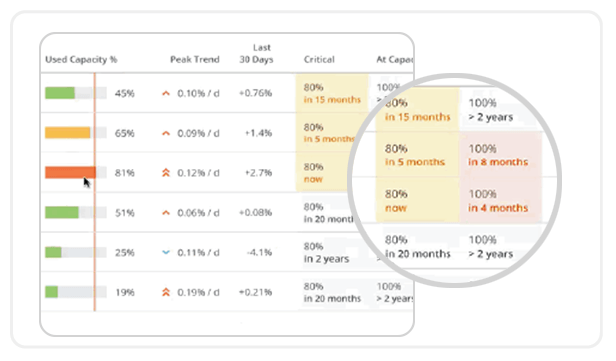The width and height of the screenshot is (616, 361).
Task: Select the red 81% capacity bar
Action: tap(75, 172)
